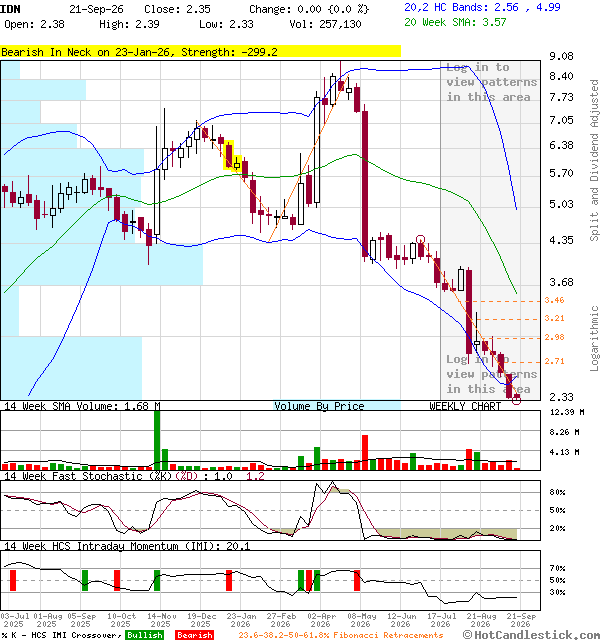The height and width of the screenshot is (640, 600).
Task: Click the first red IMI crossover bar
Action: click(x=13, y=580)
